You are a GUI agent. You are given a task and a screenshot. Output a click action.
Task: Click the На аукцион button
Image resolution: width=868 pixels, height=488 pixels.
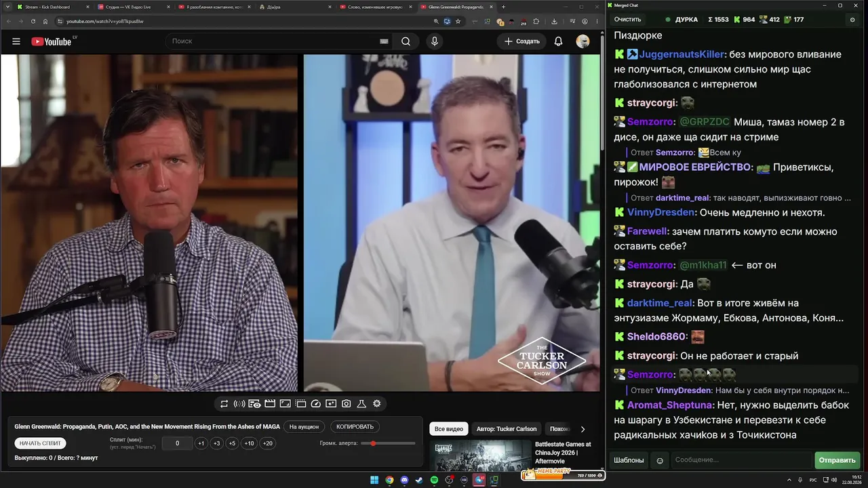tap(304, 427)
